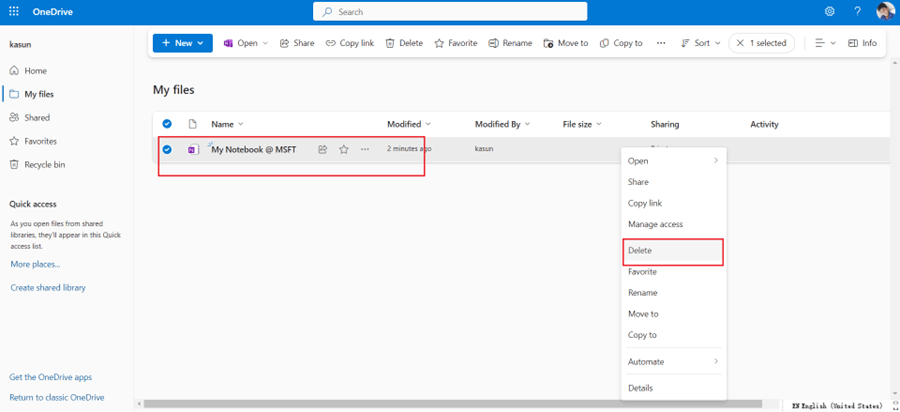Open the account profile picture
This screenshot has width=900, height=412.
coord(886,11)
